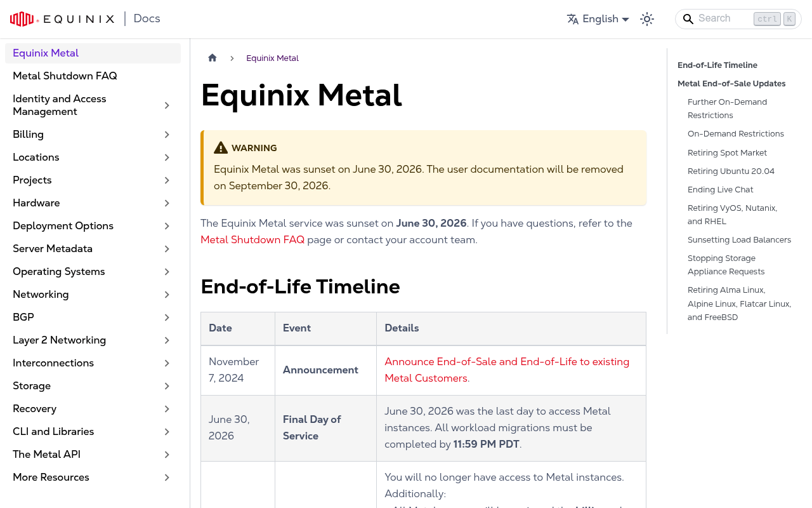This screenshot has height=508, width=812.
Task: Expand the Storage section chevron
Action: point(167,386)
